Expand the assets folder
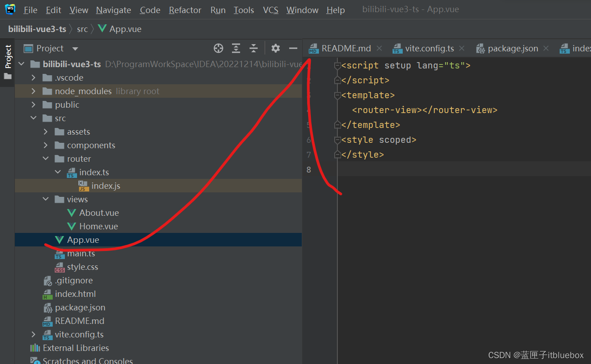The image size is (591, 364). pyautogui.click(x=45, y=132)
